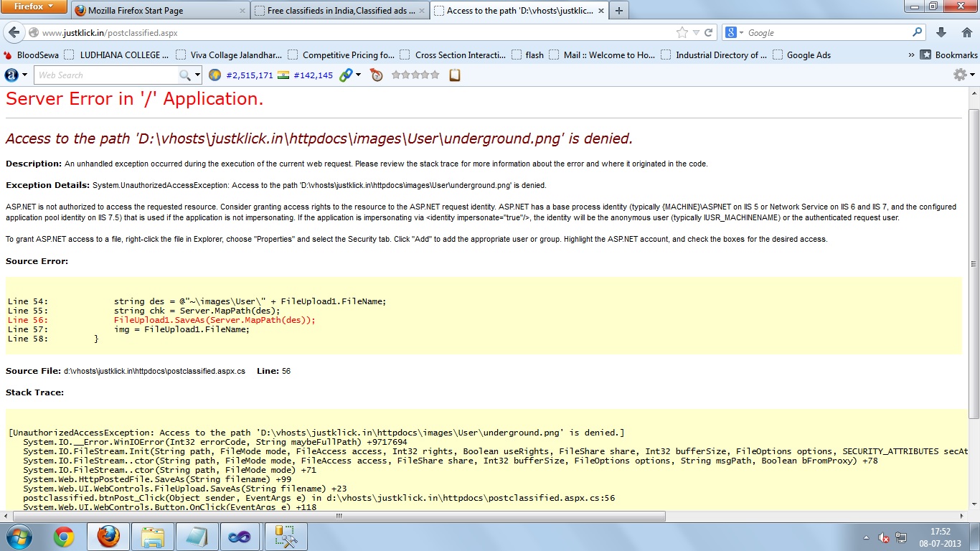Click the Web Search magnifier icon
Viewport: 980px width, 551px height.
(x=185, y=75)
